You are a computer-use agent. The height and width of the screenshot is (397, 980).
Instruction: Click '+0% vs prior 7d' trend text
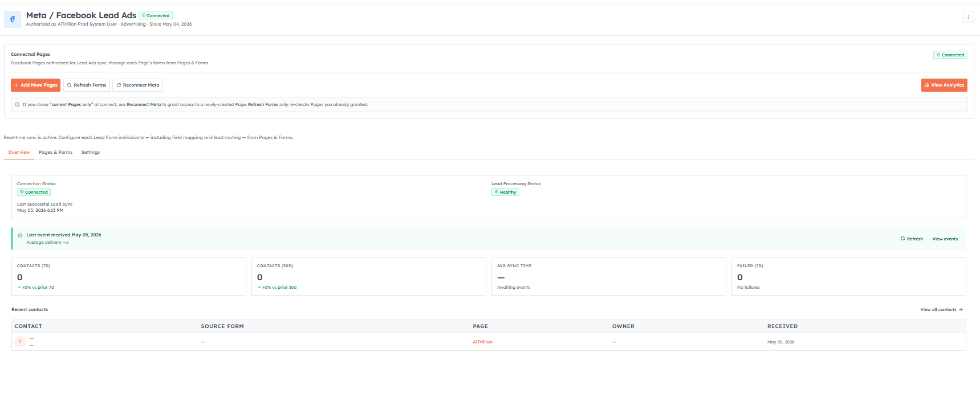[x=38, y=287]
